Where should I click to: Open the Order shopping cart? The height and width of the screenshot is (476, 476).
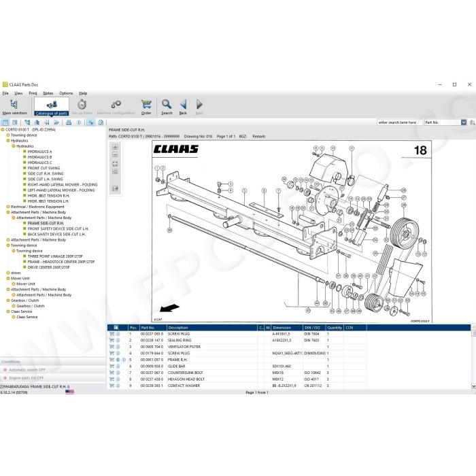tap(146, 107)
